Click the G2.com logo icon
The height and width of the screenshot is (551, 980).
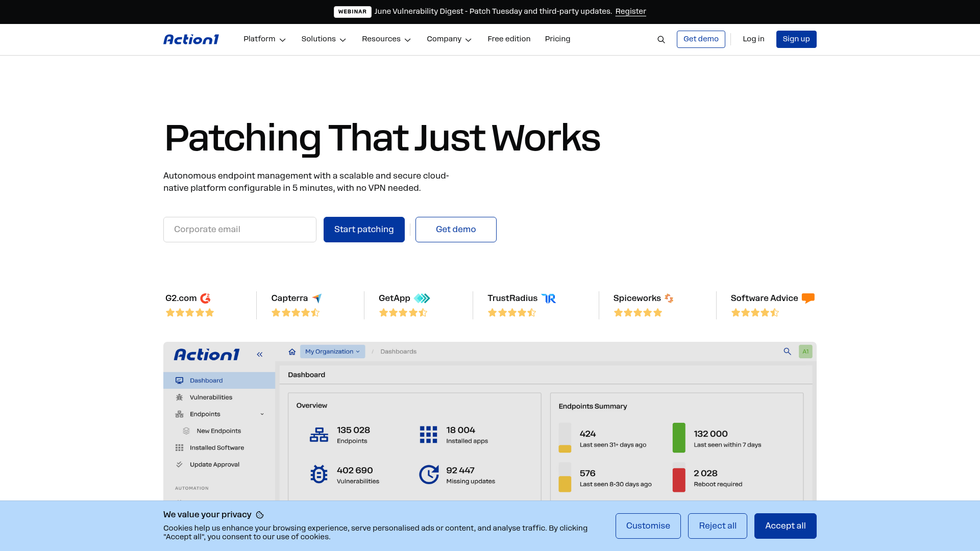coord(205,298)
